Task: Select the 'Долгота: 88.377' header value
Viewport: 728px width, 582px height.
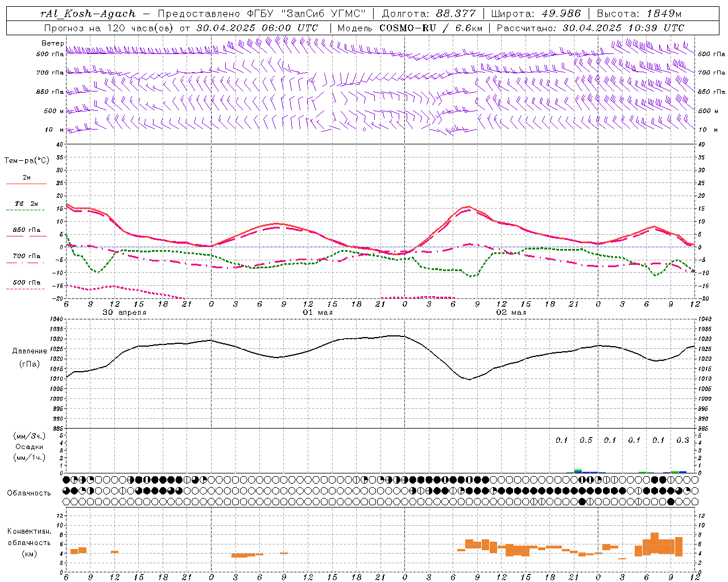Action: tap(428, 14)
